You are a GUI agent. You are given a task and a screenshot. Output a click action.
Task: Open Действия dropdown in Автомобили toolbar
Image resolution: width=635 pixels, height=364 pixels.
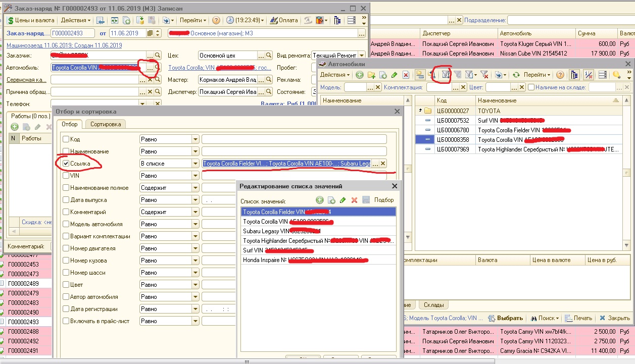(334, 75)
